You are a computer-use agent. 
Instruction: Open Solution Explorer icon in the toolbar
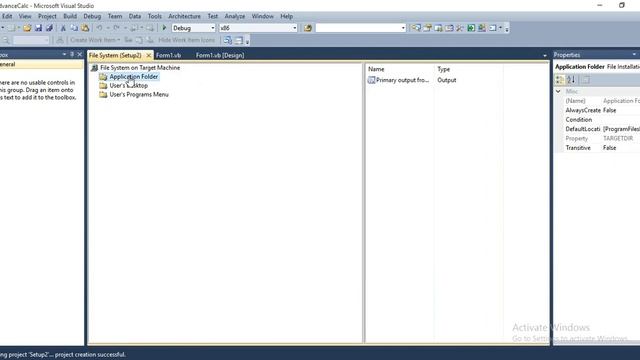click(x=416, y=28)
